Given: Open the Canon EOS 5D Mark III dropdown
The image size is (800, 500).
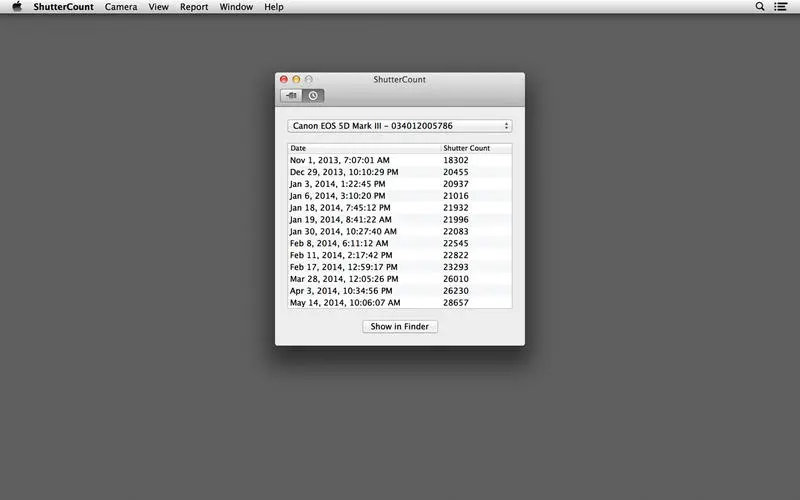Looking at the screenshot, I should pos(399,126).
